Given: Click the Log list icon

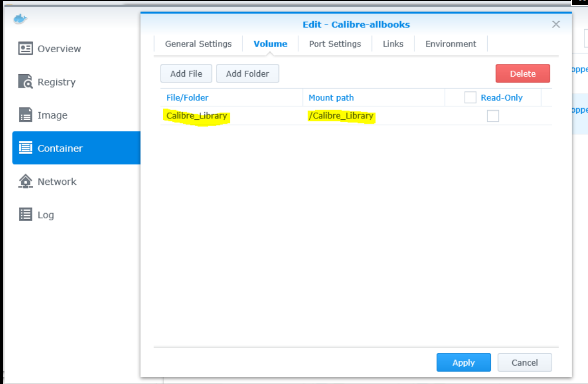Looking at the screenshot, I should click(x=26, y=215).
